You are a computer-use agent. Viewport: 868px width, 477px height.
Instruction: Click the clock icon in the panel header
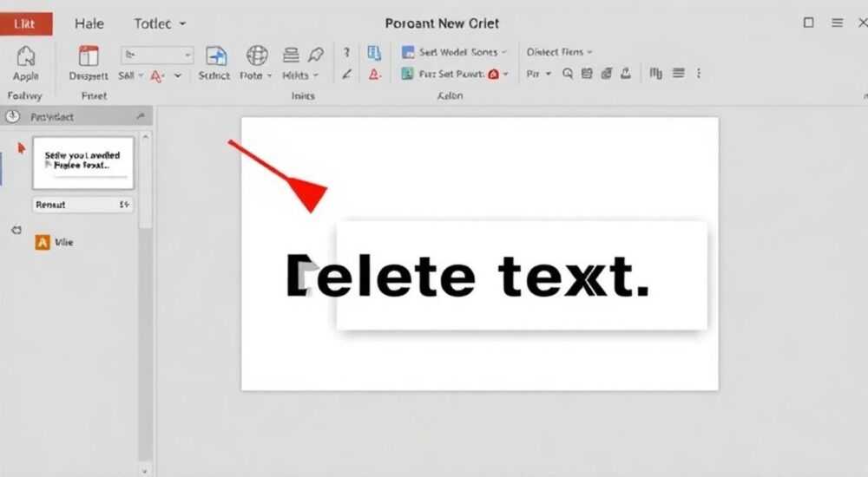coord(12,117)
